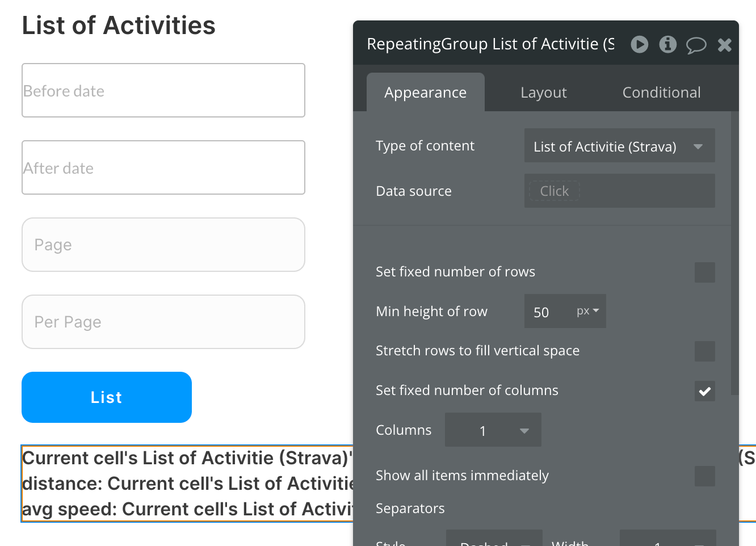Close the RepeatingGroup property panel
Viewport: 756px width, 546px height.
click(x=724, y=45)
